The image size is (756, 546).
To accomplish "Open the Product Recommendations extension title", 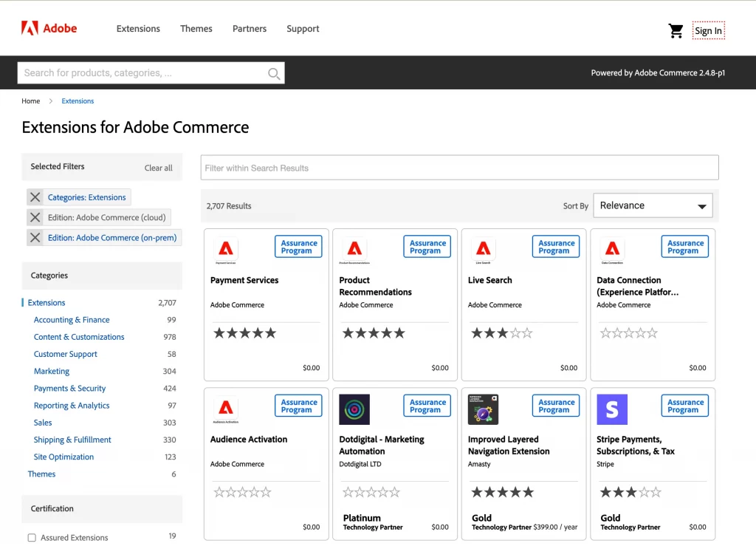I will pyautogui.click(x=375, y=286).
